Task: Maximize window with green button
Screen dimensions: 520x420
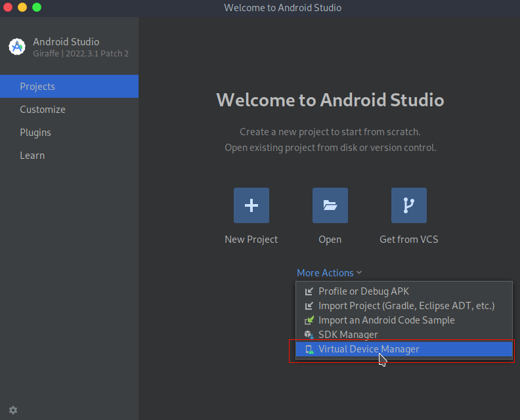Action: point(37,7)
